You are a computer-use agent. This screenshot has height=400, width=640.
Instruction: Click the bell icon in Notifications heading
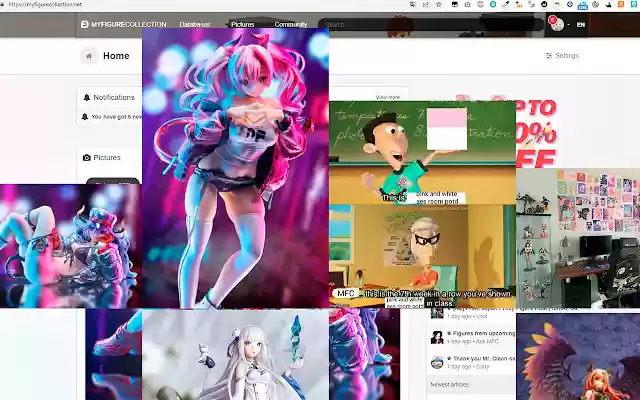(x=87, y=98)
